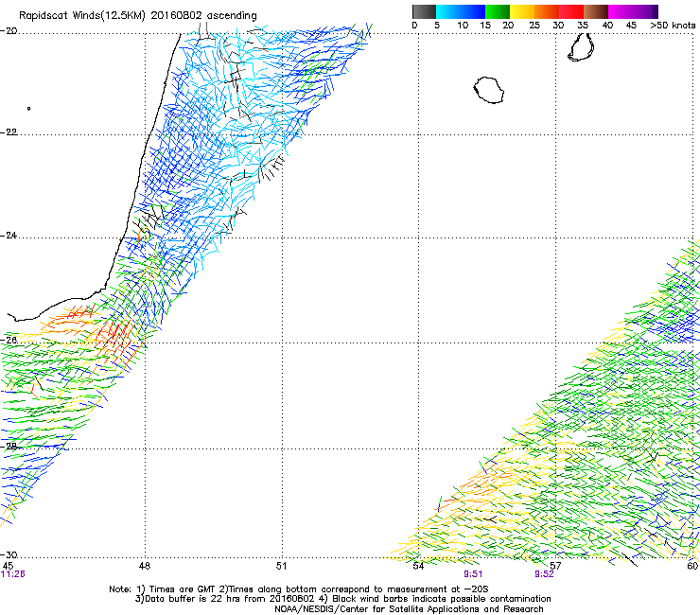Click the '30' tick label on legend
Viewport: 700px width, 615px height.
[x=558, y=26]
